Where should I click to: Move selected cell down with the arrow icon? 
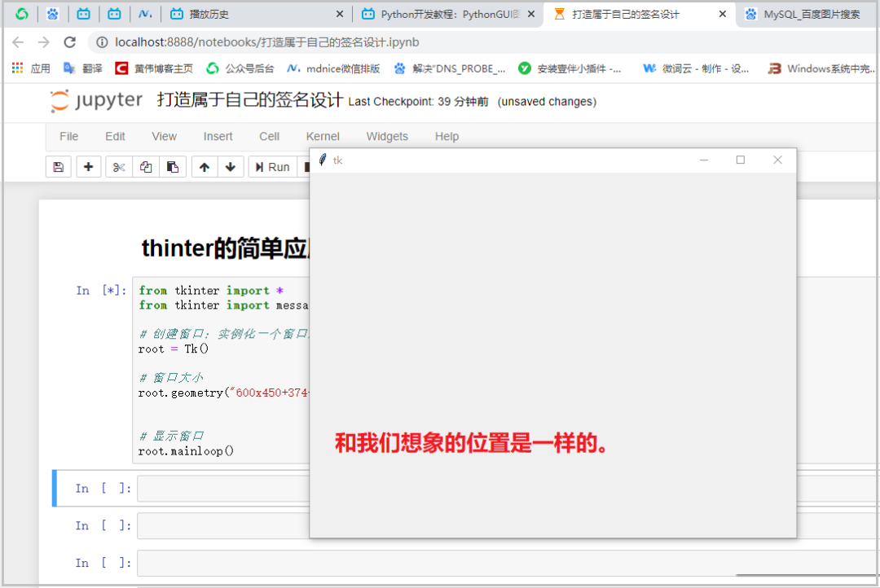(x=231, y=166)
